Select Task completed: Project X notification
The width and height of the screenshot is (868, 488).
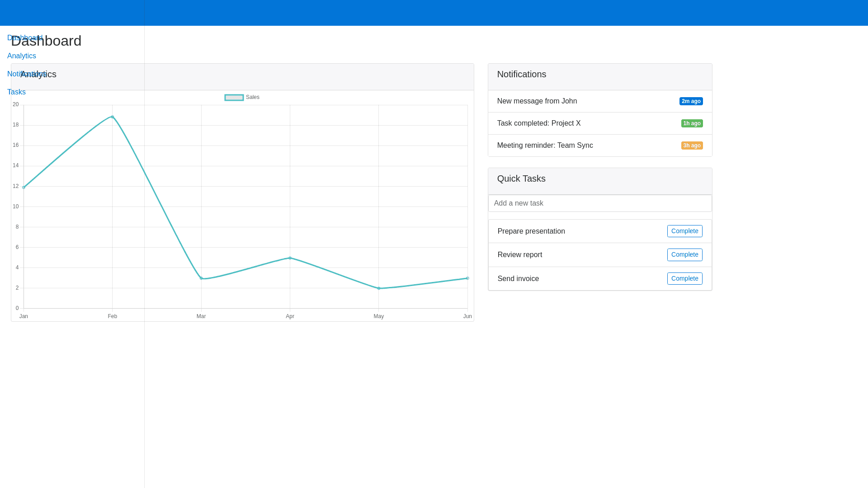pyautogui.click(x=539, y=123)
